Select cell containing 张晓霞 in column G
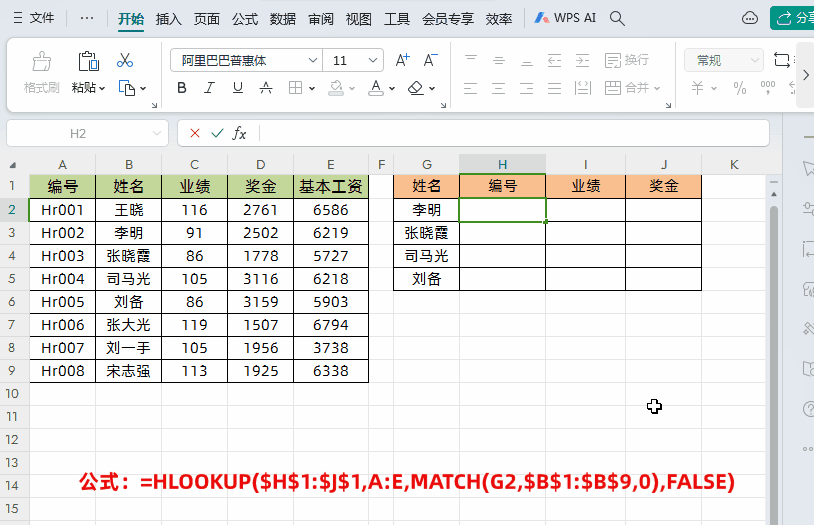The image size is (814, 525). [427, 233]
